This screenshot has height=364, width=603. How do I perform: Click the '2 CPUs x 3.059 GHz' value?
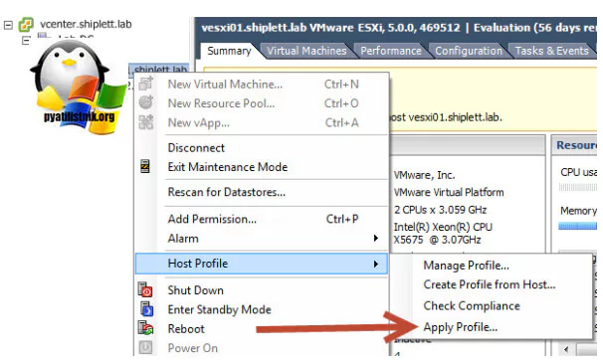pos(441,210)
